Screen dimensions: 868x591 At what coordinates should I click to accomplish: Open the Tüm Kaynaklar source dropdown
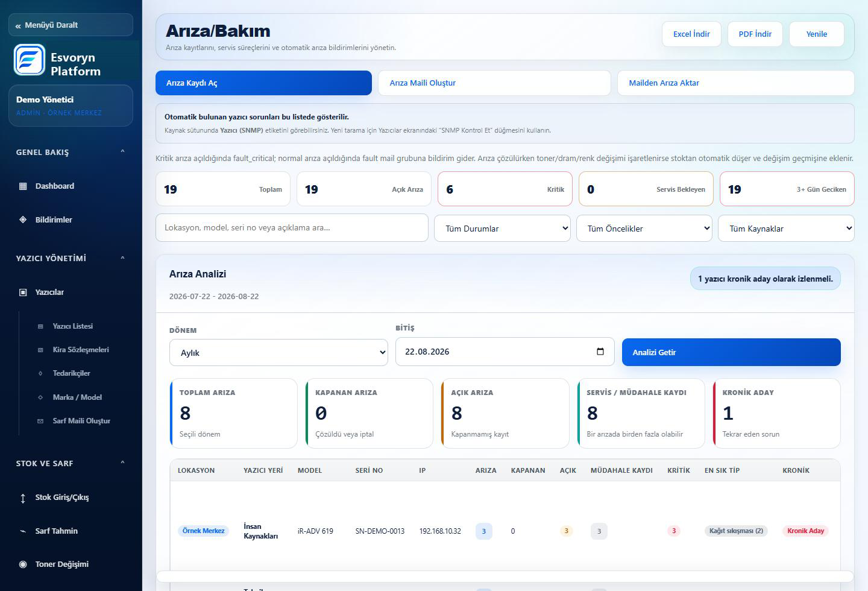[x=786, y=229]
